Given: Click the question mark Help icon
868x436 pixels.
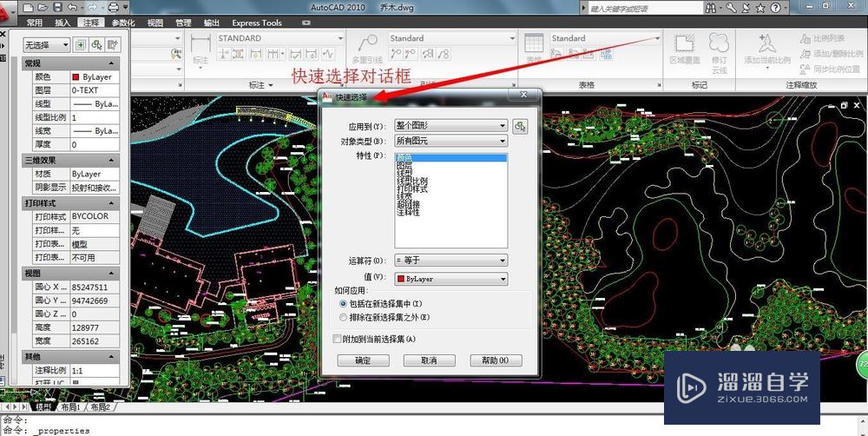Looking at the screenshot, I should point(775,8).
